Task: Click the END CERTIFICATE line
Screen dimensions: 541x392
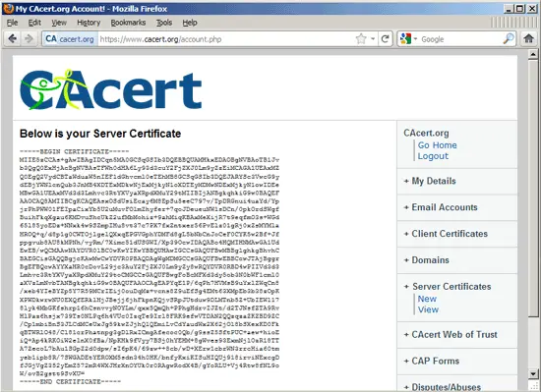Action: point(71,381)
